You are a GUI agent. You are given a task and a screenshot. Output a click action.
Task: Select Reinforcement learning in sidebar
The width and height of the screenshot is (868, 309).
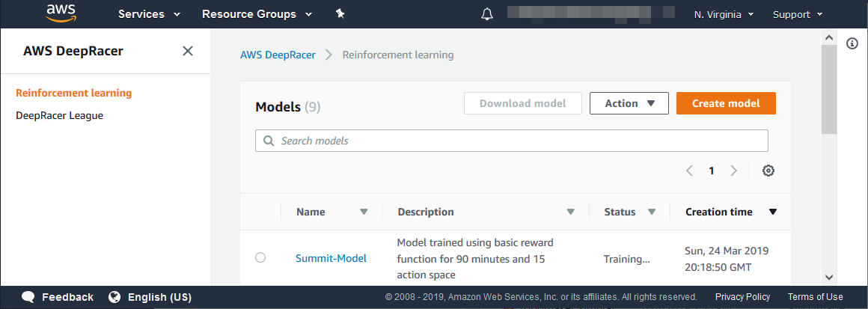(x=73, y=94)
